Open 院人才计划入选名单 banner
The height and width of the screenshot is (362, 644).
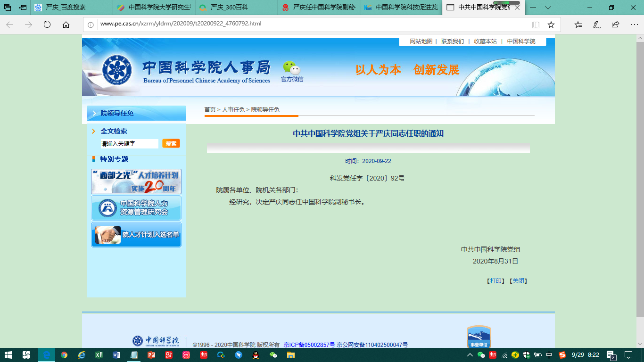pyautogui.click(x=136, y=235)
